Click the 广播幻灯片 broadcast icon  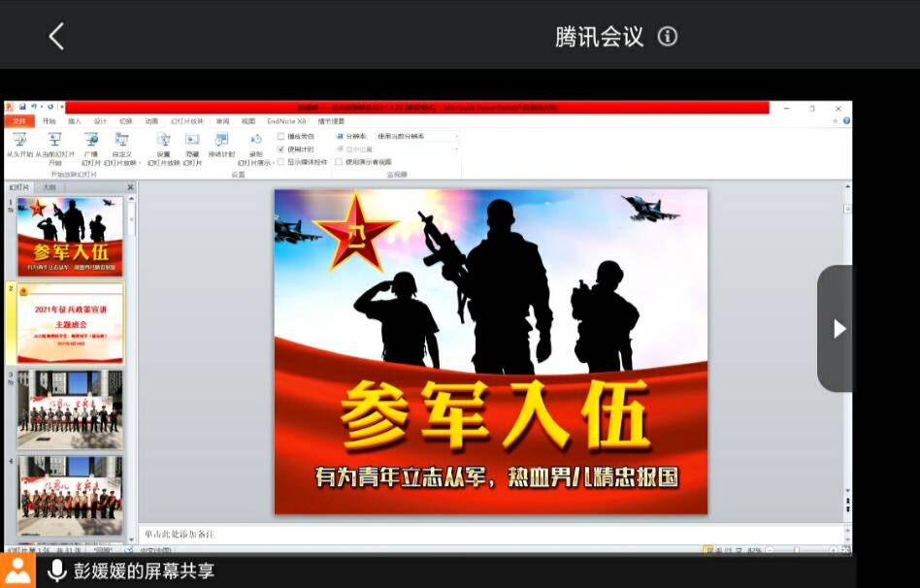coord(91,140)
